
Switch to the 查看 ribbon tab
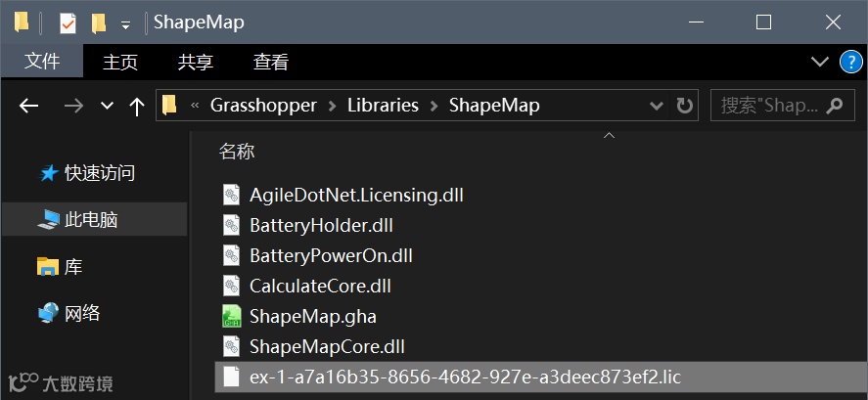click(x=271, y=62)
